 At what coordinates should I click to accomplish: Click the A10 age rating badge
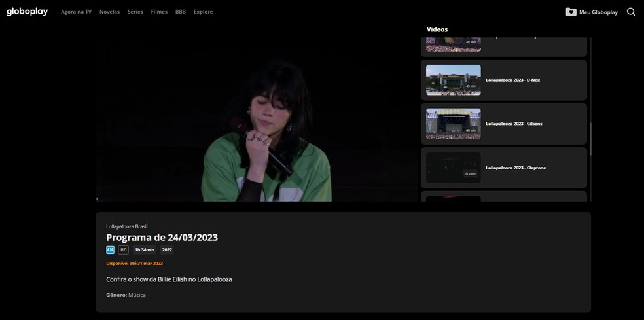[x=110, y=250]
